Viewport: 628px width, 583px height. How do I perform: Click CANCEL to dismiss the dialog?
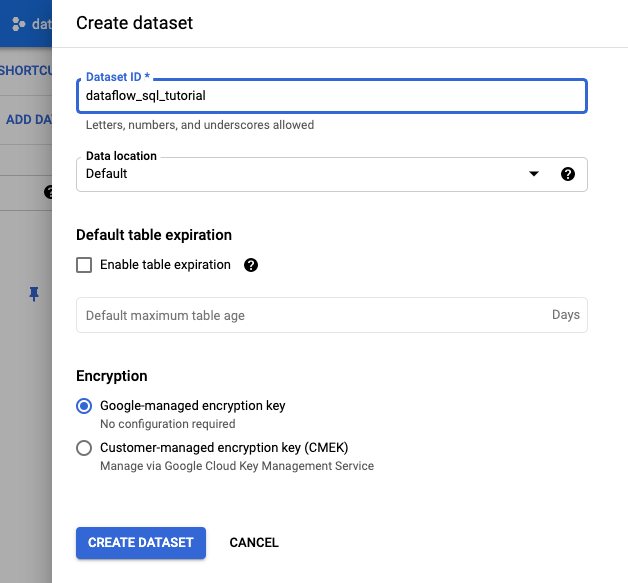pos(254,542)
